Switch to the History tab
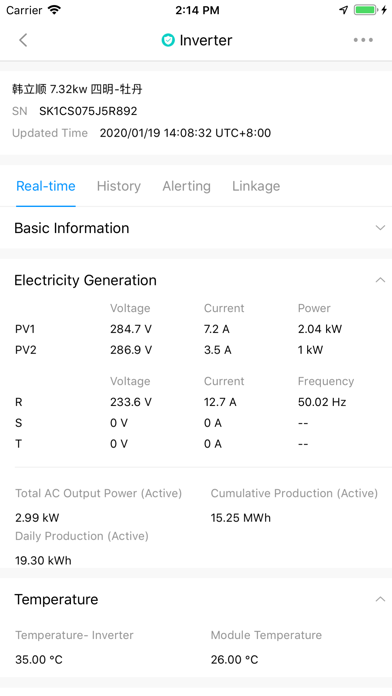Image resolution: width=392 pixels, height=696 pixels. coord(119,186)
